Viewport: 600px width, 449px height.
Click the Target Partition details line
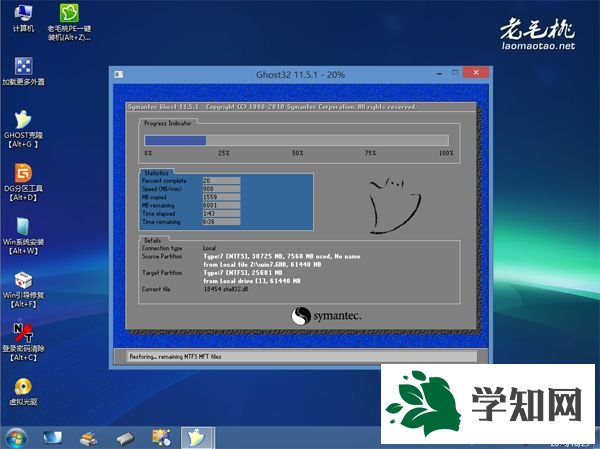pos(243,273)
